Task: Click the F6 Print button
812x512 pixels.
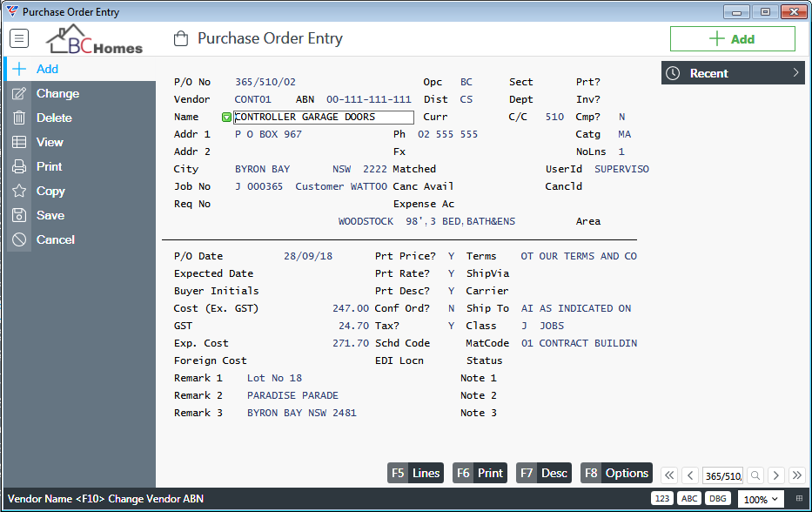Action: click(480, 473)
